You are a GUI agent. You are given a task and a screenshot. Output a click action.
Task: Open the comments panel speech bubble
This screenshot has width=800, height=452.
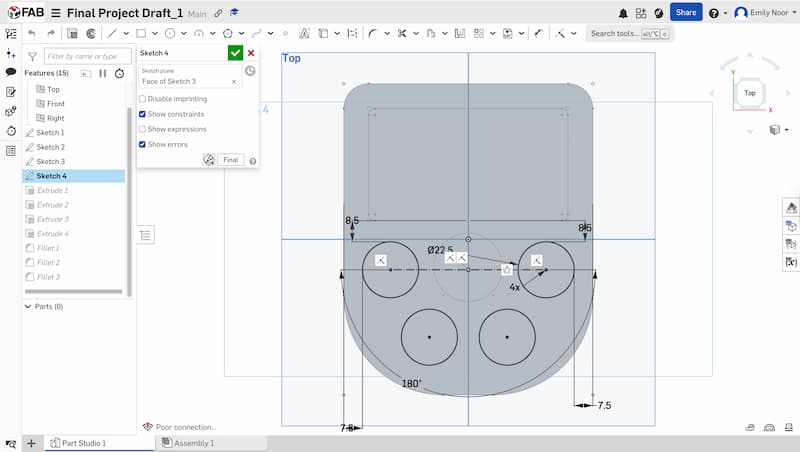10,72
